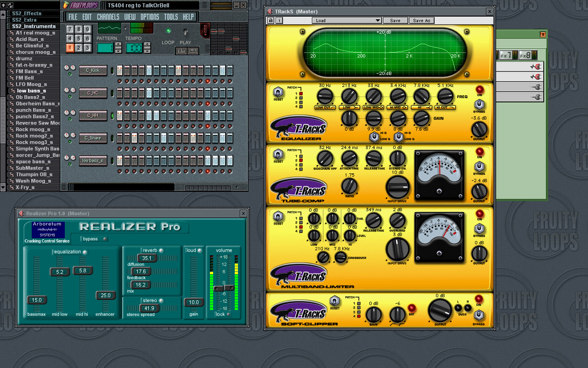The height and width of the screenshot is (368, 588).
Task: Select Equalizer patch 1 LED
Action: coord(301,94)
